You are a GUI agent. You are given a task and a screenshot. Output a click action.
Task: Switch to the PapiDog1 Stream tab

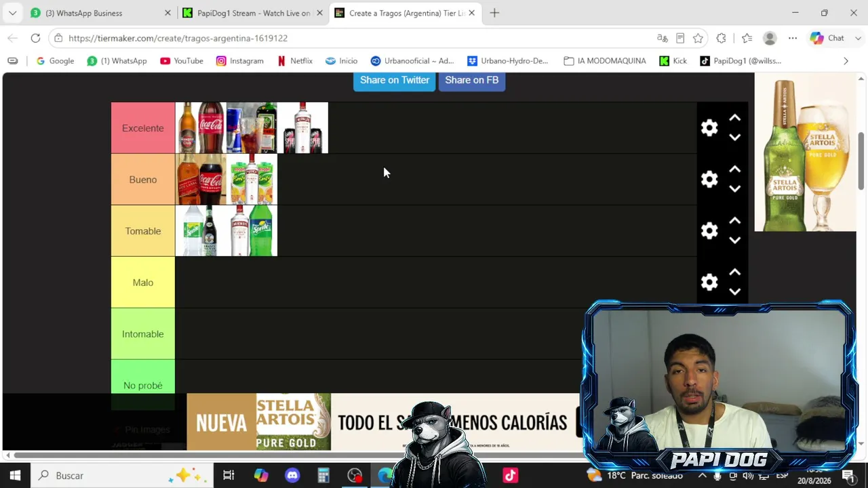[x=253, y=13]
